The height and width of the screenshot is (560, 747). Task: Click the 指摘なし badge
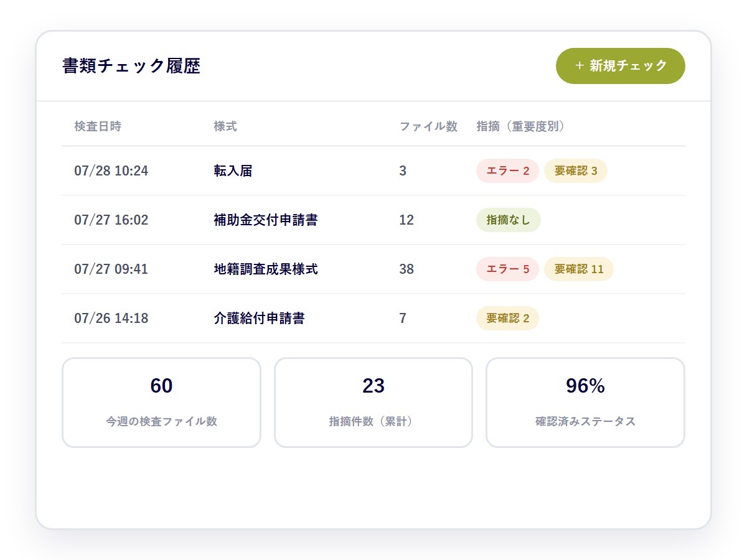(x=509, y=220)
